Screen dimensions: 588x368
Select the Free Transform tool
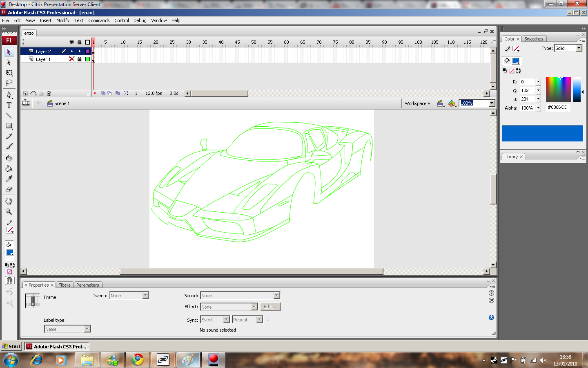click(9, 72)
